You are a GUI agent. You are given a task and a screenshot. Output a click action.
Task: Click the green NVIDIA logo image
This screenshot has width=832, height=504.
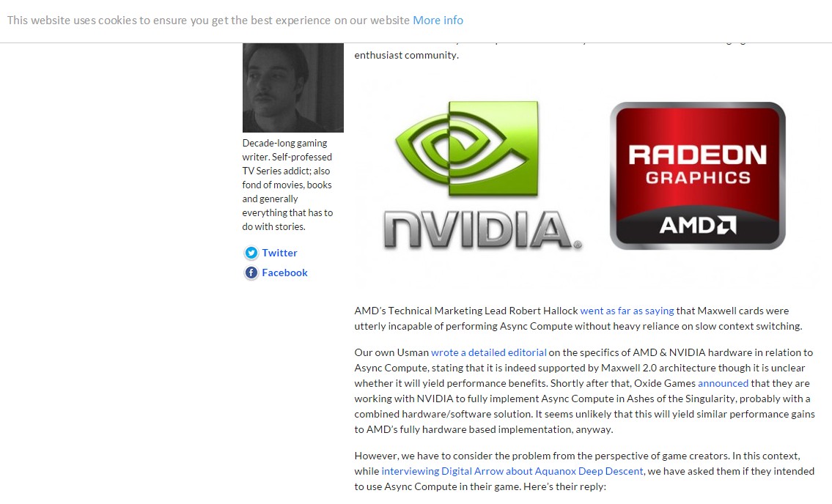point(466,151)
